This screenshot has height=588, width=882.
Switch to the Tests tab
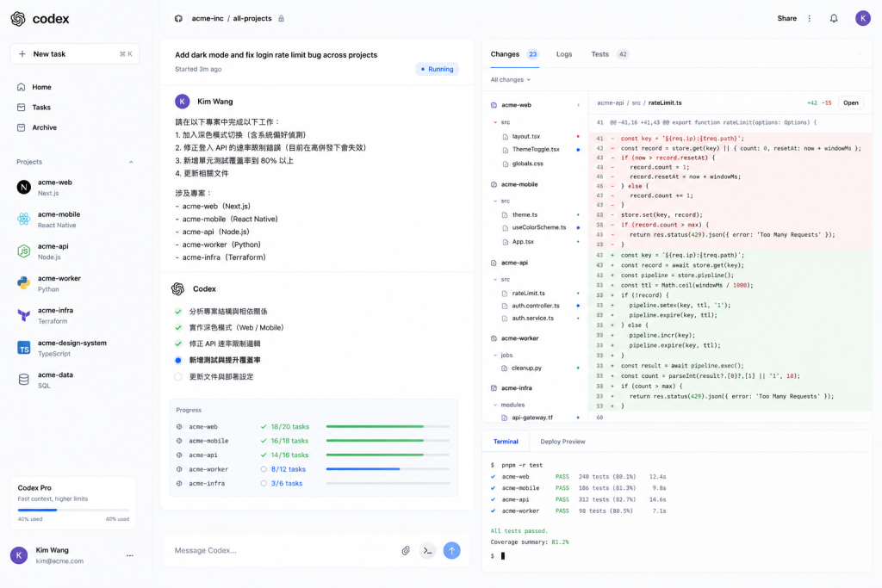click(x=609, y=54)
